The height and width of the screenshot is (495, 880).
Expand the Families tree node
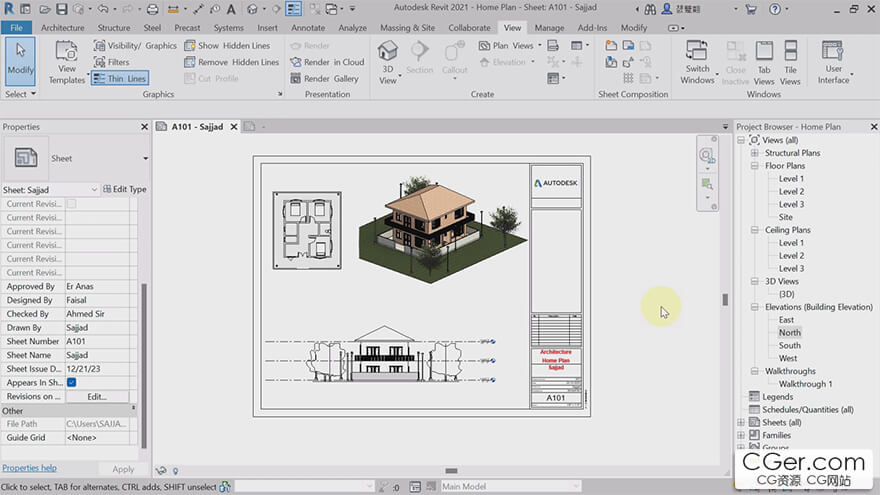[741, 435]
